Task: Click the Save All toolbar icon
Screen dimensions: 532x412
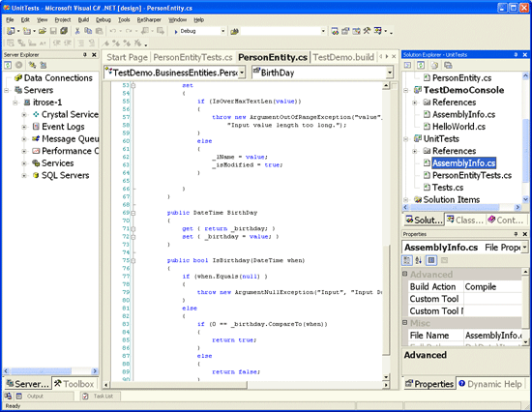Action: pos(64,31)
